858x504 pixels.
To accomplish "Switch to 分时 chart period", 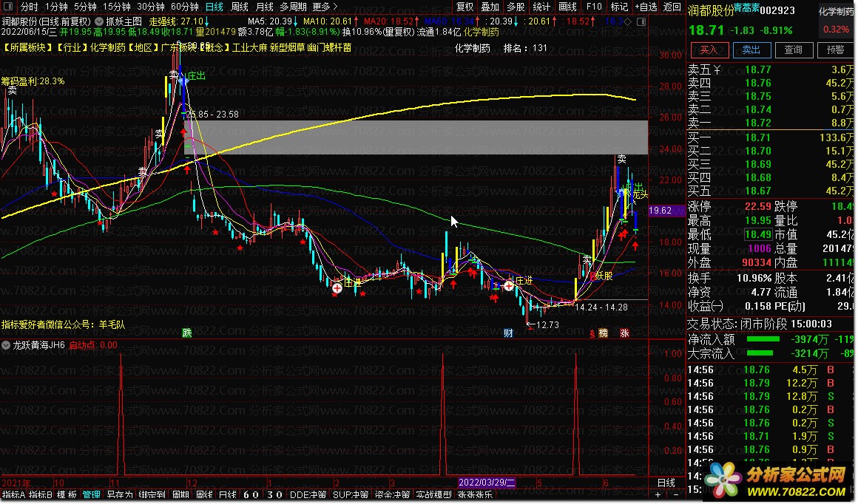I will point(29,7).
